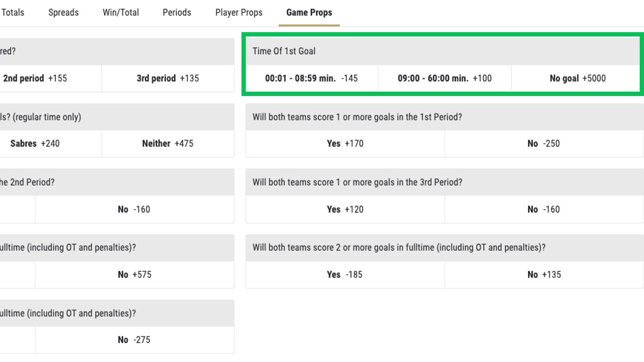Pick 09:00 - 60:00 min. at +100
This screenshot has width=644, height=362.
[445, 78]
